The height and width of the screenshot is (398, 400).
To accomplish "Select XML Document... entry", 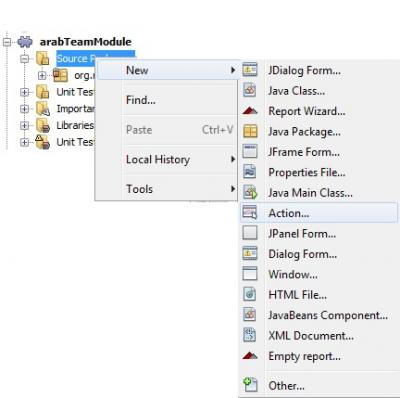I will coord(319,335).
